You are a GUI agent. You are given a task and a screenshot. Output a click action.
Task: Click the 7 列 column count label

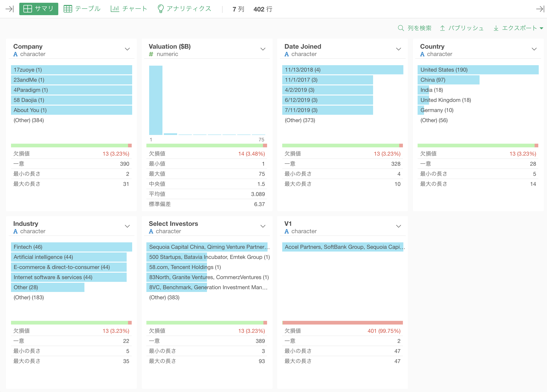pyautogui.click(x=238, y=9)
